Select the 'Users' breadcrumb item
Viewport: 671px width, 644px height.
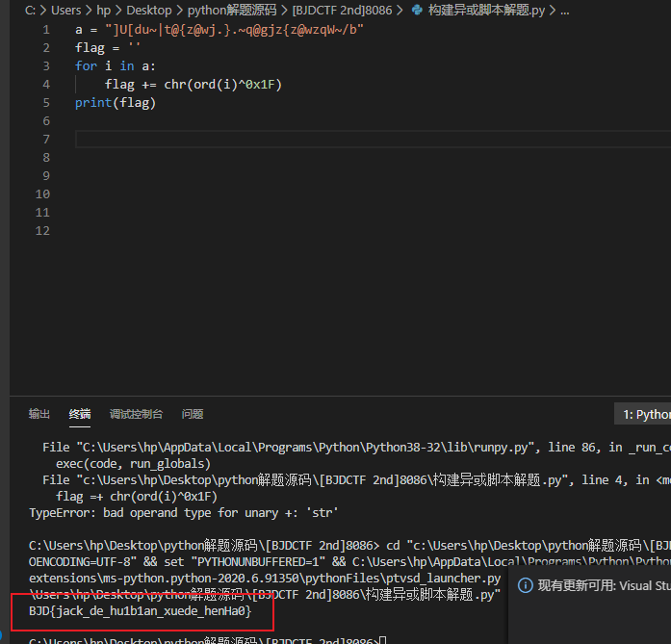(65, 11)
